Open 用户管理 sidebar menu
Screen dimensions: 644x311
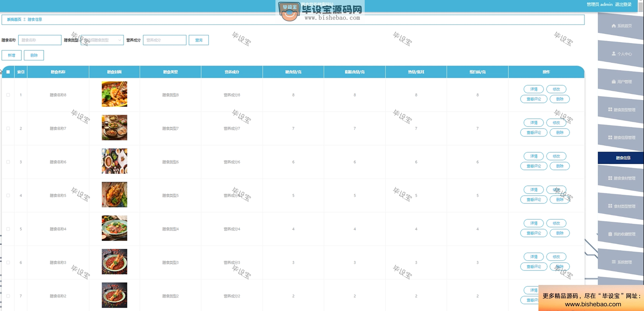pos(621,82)
